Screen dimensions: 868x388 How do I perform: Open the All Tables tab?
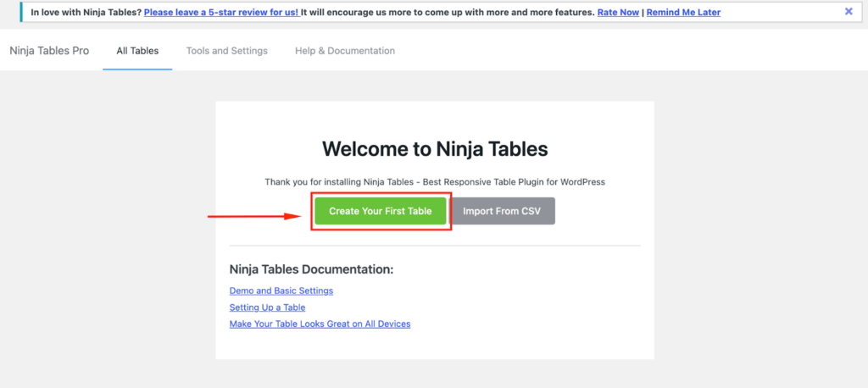coord(137,51)
